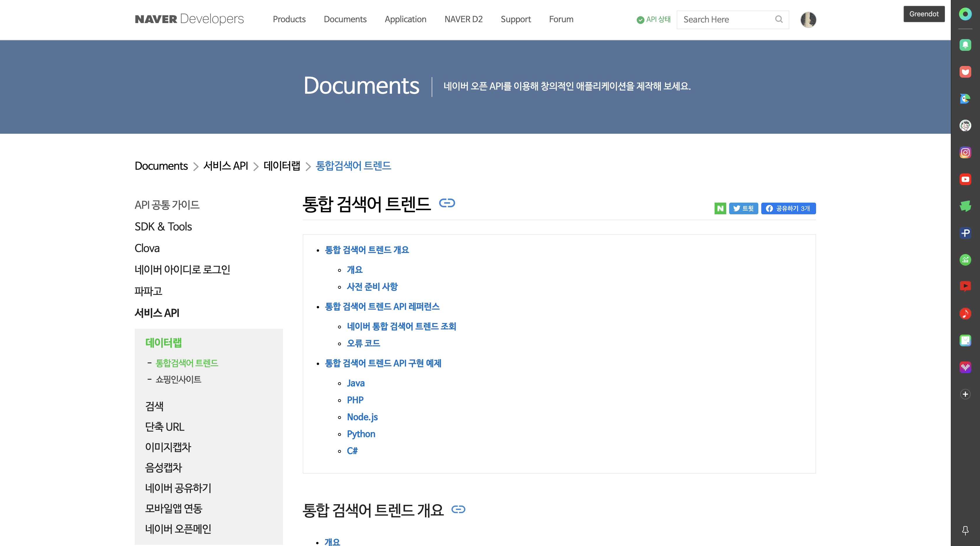Open the Products menu
The image size is (980, 546).
click(289, 20)
